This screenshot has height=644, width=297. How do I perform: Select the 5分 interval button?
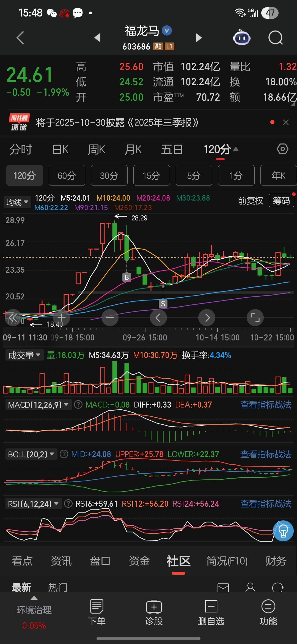pyautogui.click(x=194, y=175)
